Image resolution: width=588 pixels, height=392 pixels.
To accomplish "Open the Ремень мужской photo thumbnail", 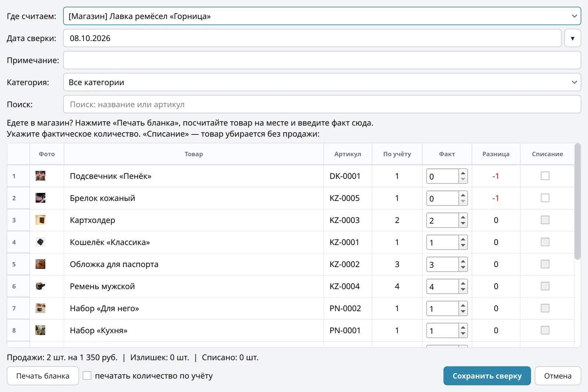I will [x=40, y=286].
